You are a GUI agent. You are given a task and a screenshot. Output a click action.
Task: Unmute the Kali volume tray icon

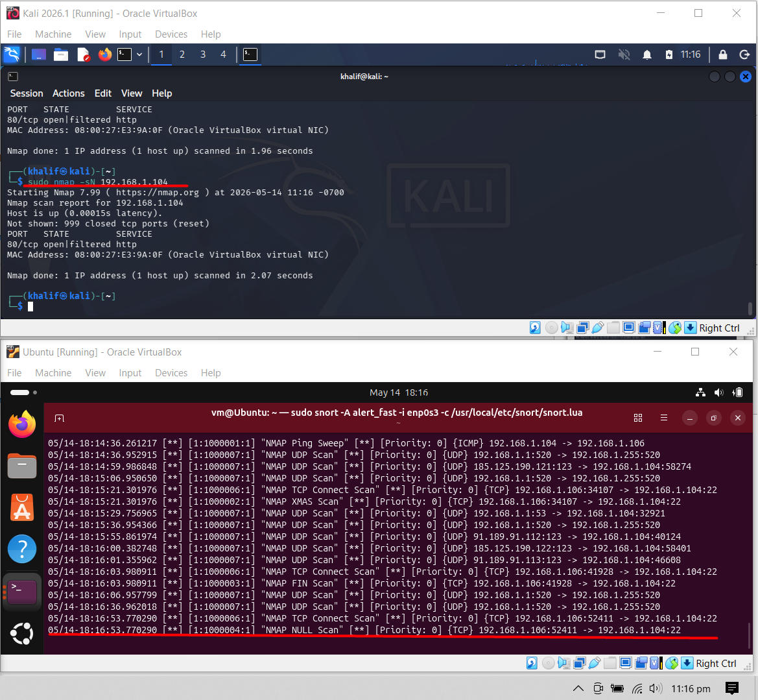[x=624, y=54]
